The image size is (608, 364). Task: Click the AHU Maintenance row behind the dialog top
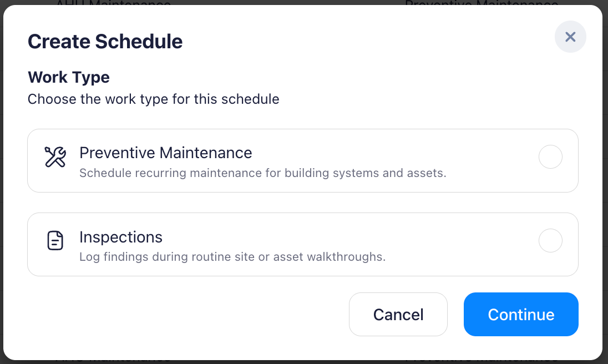(x=113, y=3)
